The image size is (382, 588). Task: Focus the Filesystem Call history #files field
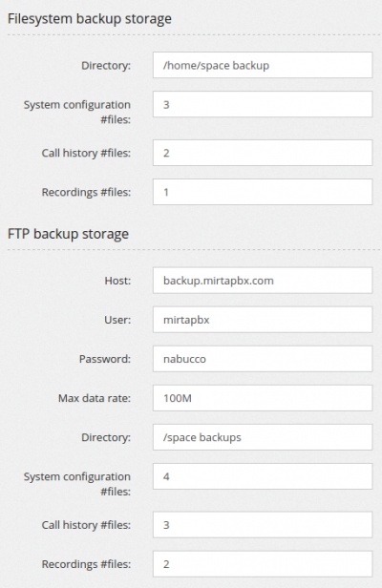263,153
